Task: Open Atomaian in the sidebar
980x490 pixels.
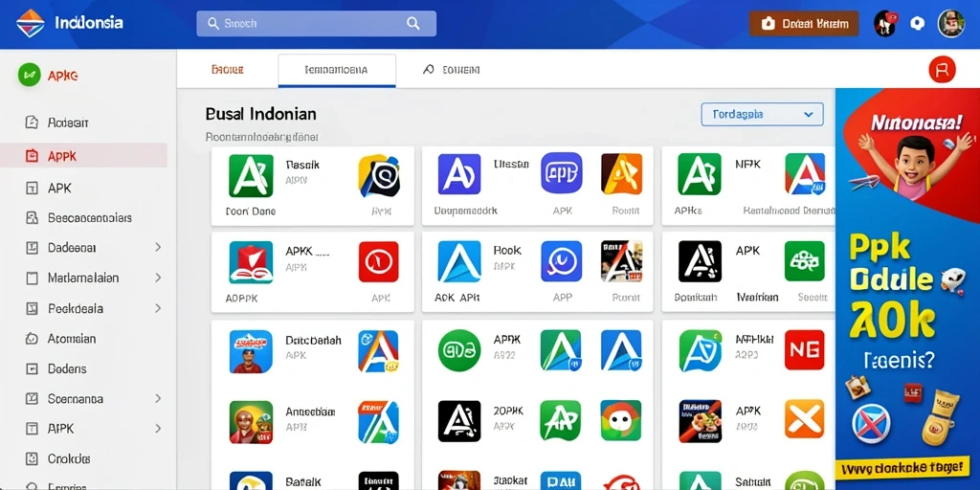Action: pyautogui.click(x=60, y=339)
